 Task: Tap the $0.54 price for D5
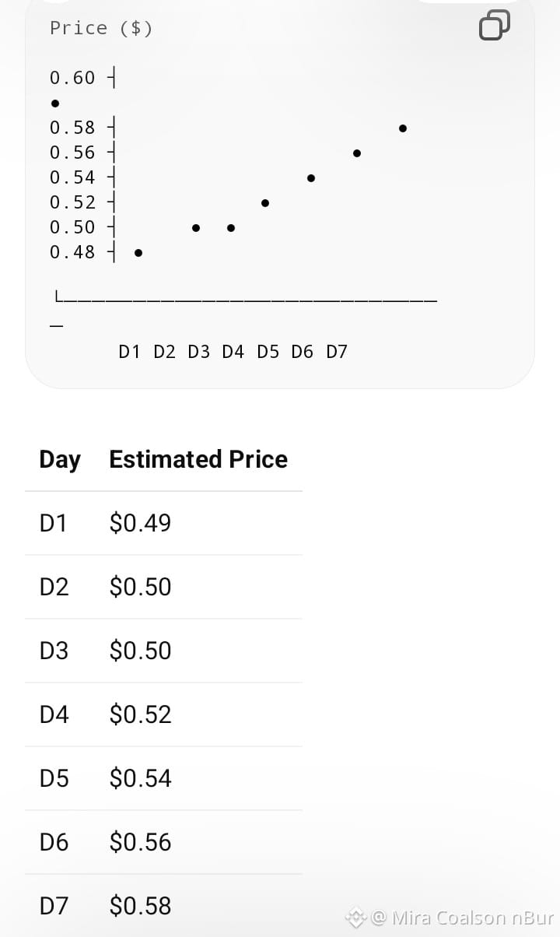(140, 778)
